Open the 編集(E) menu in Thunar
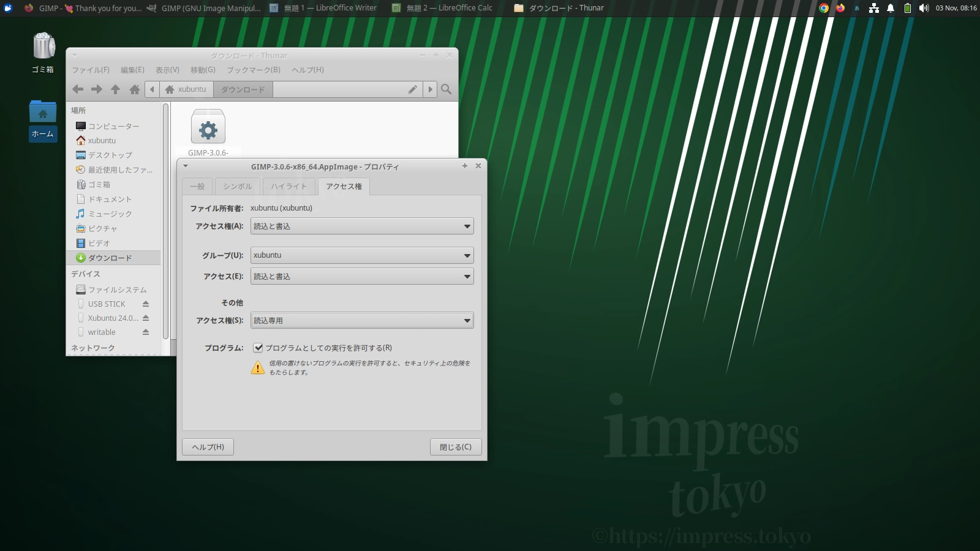This screenshot has height=551, width=980. click(x=132, y=70)
